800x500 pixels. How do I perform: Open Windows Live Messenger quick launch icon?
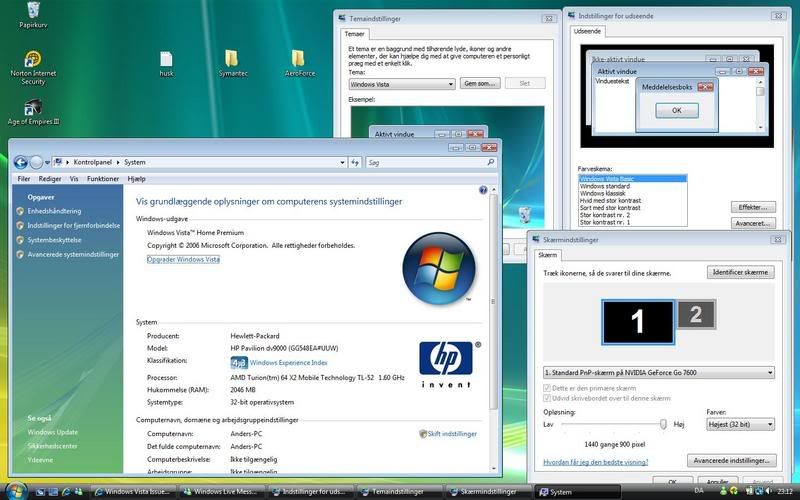click(x=78, y=492)
